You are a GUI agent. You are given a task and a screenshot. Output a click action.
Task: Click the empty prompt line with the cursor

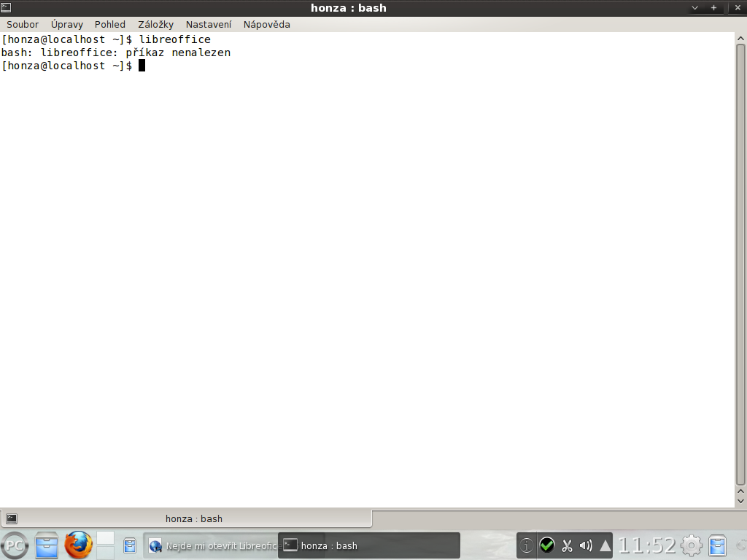point(74,66)
